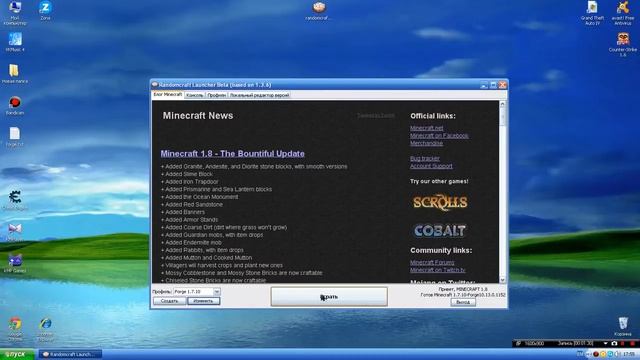The height and width of the screenshot is (360, 640).
Task: Click the yellow tray icon in system tray
Action: pyautogui.click(x=603, y=354)
